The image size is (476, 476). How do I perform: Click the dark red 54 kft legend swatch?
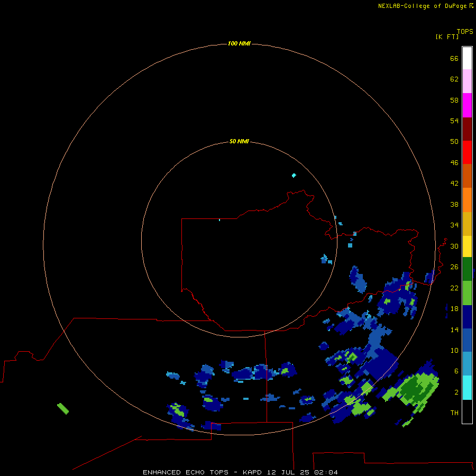[x=467, y=129]
